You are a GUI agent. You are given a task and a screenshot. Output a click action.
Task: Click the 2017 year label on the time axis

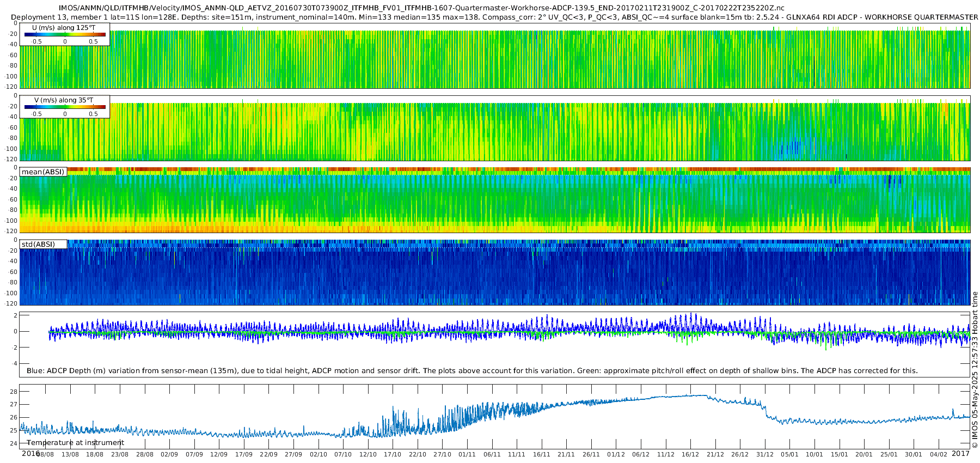click(960, 453)
